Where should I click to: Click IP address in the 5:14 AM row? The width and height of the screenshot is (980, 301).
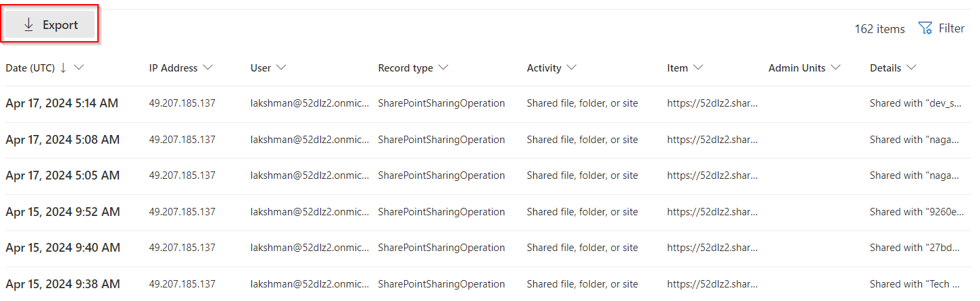[x=182, y=103]
